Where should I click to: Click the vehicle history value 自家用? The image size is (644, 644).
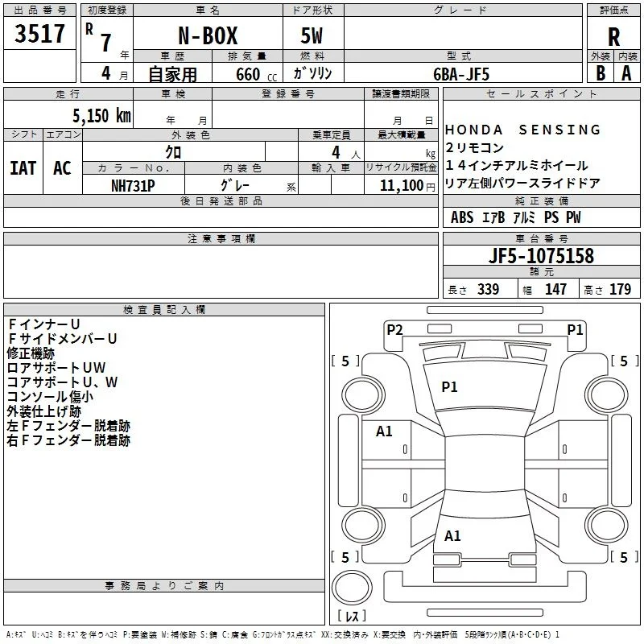coord(172,74)
